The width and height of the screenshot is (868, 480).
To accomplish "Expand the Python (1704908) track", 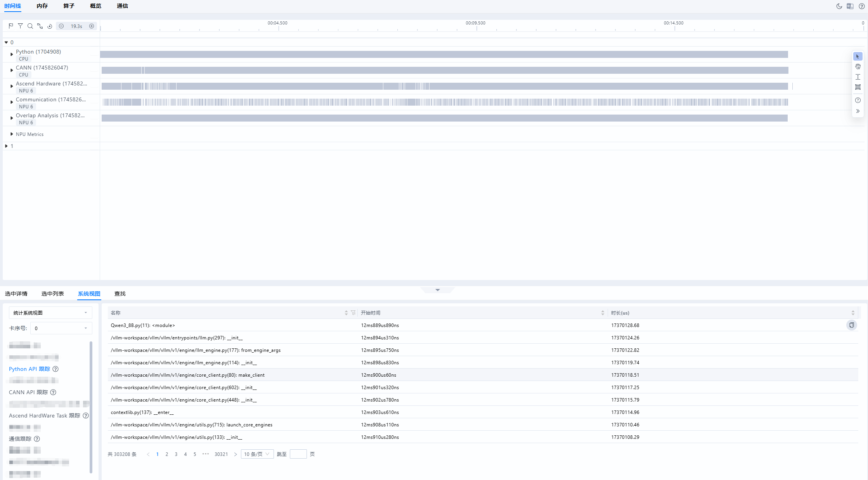I will (12, 54).
